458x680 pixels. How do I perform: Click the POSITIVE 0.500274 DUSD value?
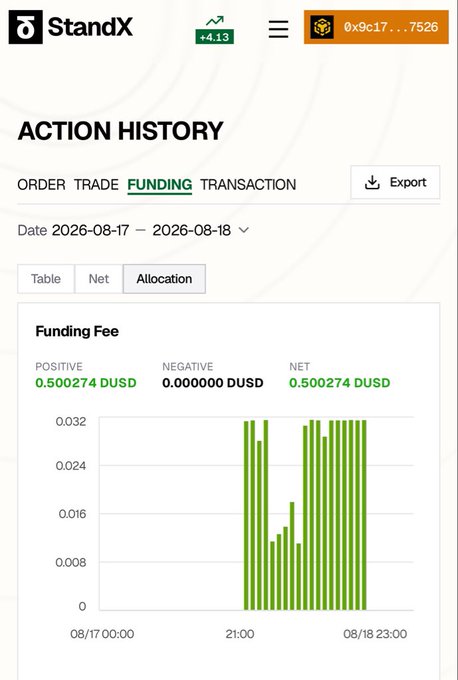coord(86,383)
